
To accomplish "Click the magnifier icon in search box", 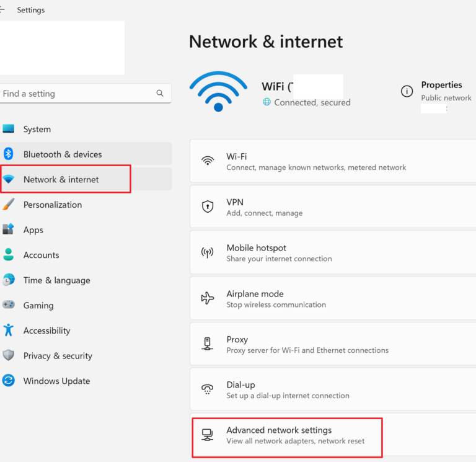I will (x=160, y=93).
